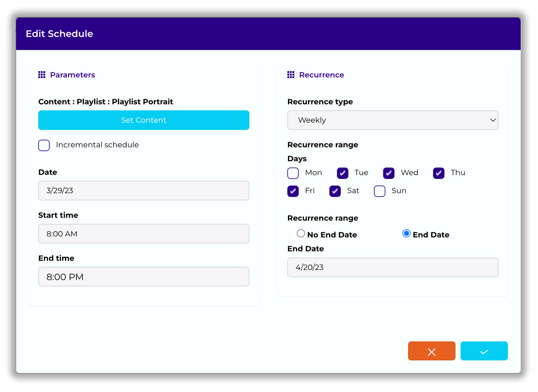
Task: Click the Date field showing 3/29/23
Action: click(144, 191)
